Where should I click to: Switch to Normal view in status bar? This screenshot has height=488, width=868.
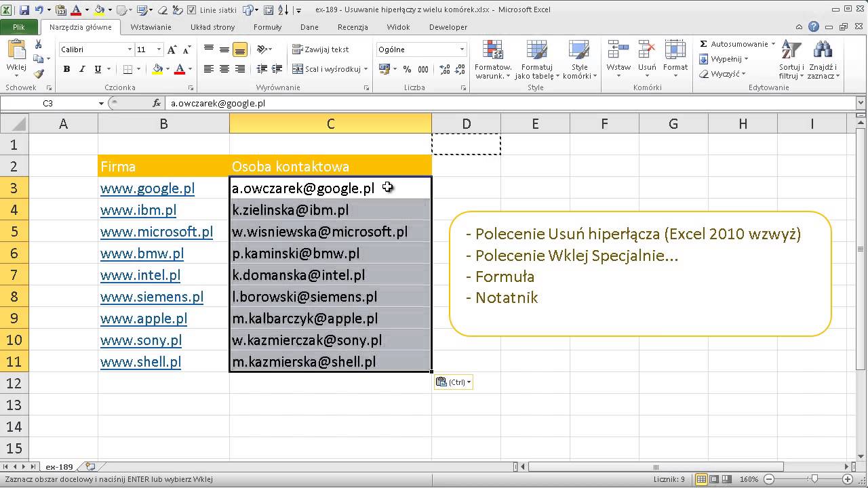click(x=701, y=479)
